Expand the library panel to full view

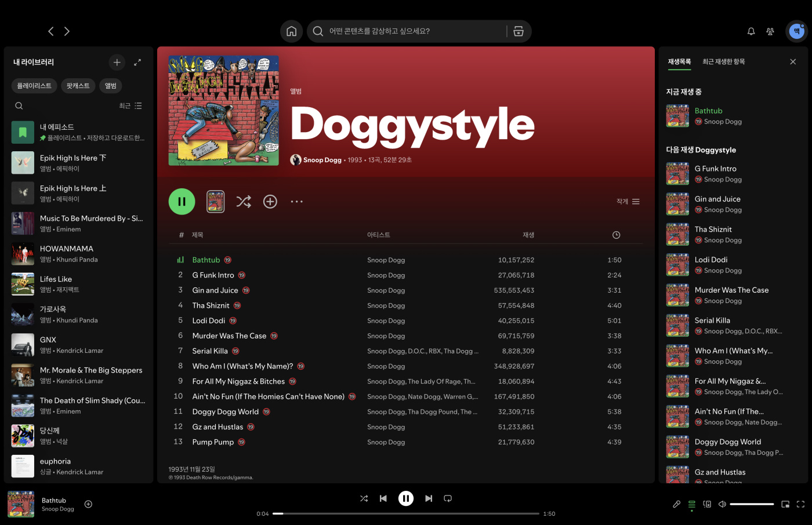[137, 62]
